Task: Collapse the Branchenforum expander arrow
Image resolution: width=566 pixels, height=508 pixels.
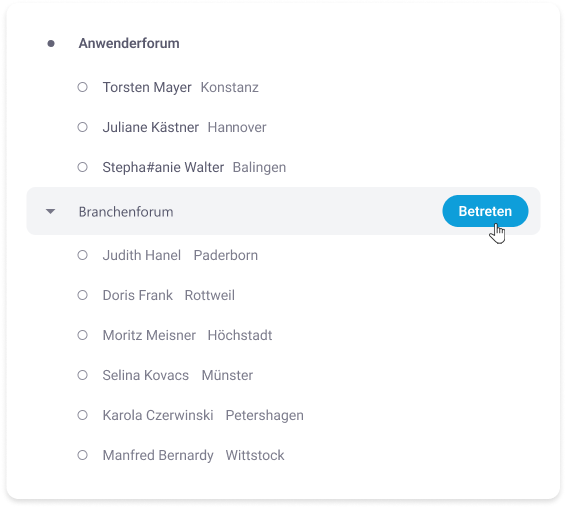Action: (51, 211)
